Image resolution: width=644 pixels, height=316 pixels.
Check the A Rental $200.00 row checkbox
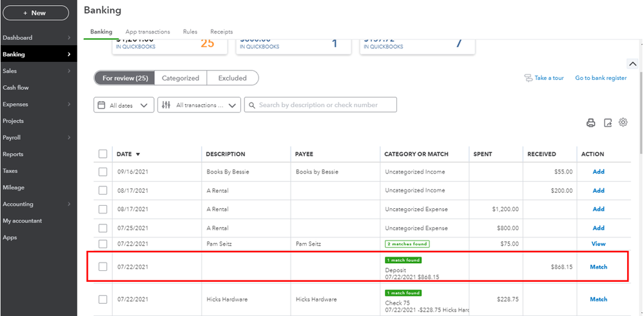(x=102, y=191)
